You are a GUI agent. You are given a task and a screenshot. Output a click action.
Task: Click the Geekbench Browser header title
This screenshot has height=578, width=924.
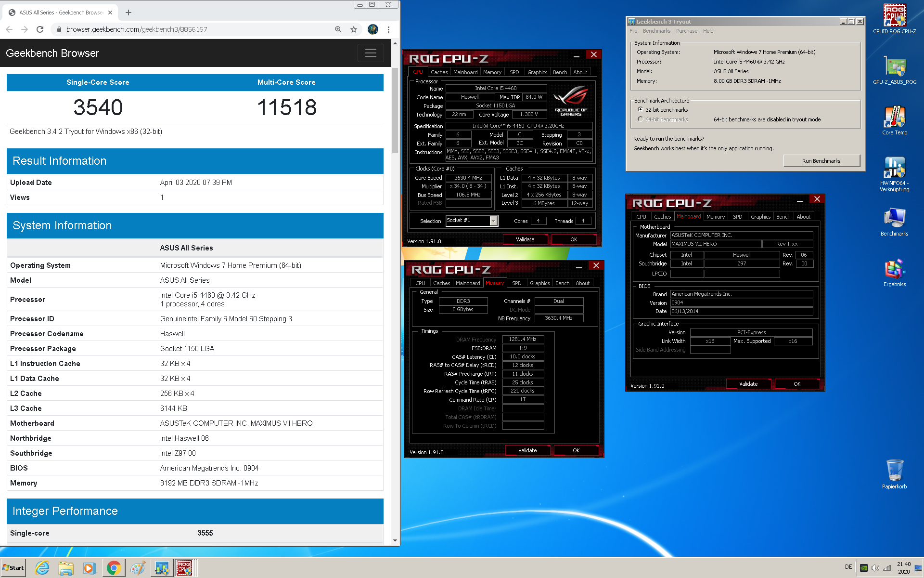[x=52, y=53]
